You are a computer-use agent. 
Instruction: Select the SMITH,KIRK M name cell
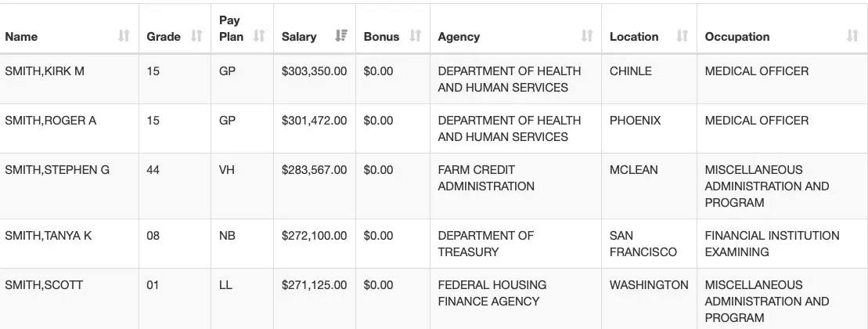pyautogui.click(x=45, y=71)
